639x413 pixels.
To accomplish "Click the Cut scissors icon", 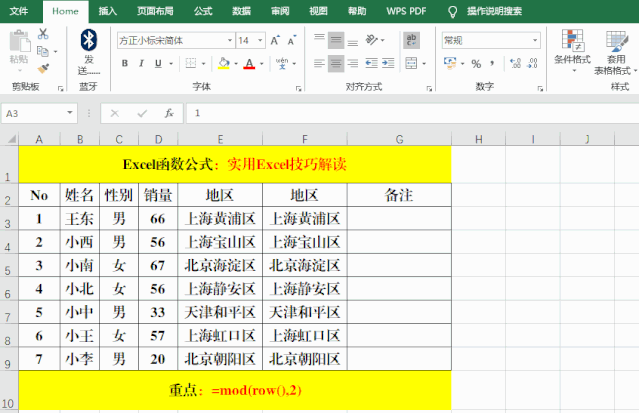I will point(43,34).
